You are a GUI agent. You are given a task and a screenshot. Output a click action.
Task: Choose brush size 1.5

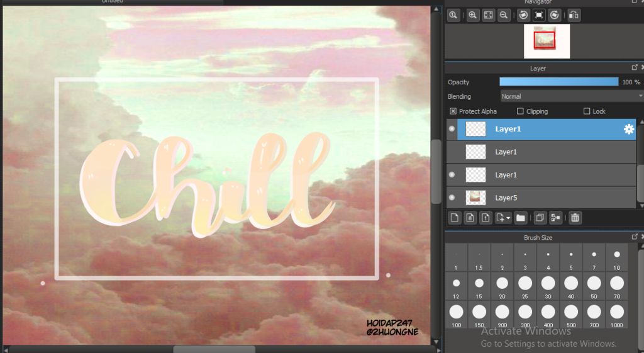coord(479,258)
